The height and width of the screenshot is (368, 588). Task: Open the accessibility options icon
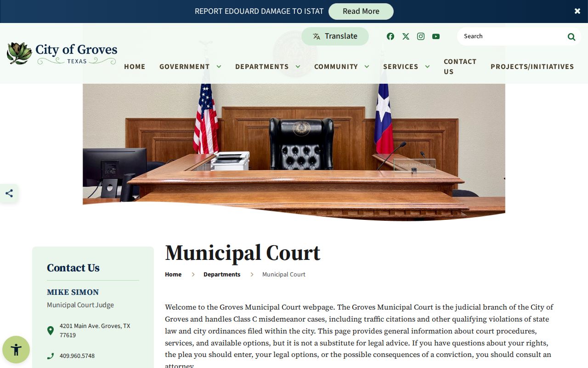pos(16,350)
